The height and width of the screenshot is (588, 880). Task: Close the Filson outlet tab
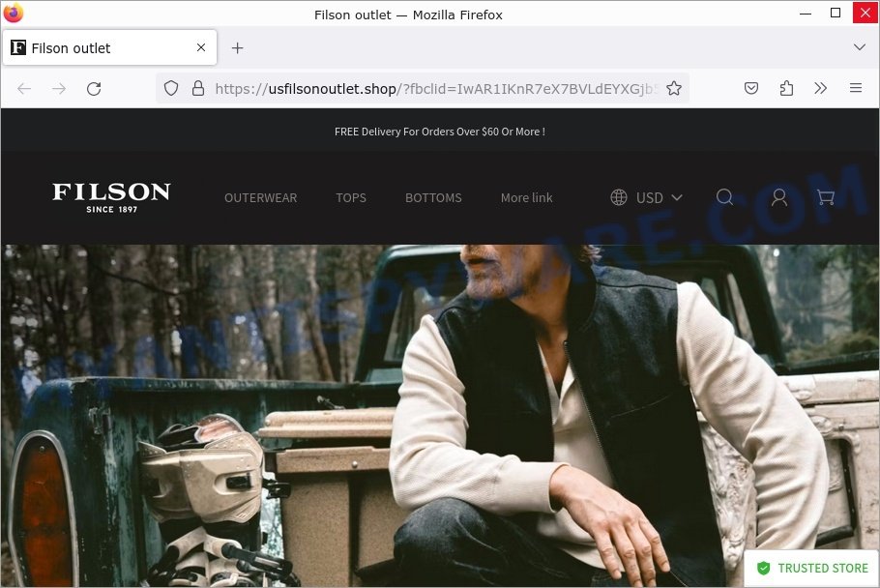tap(201, 47)
